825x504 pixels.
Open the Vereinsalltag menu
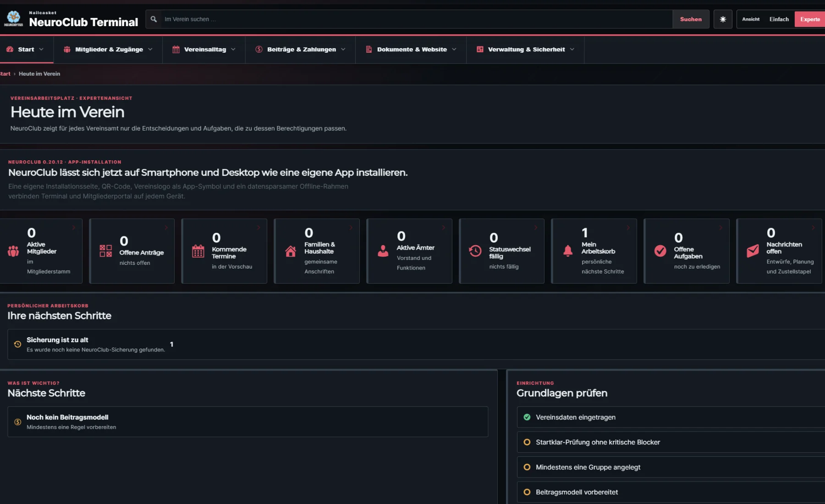pos(204,49)
